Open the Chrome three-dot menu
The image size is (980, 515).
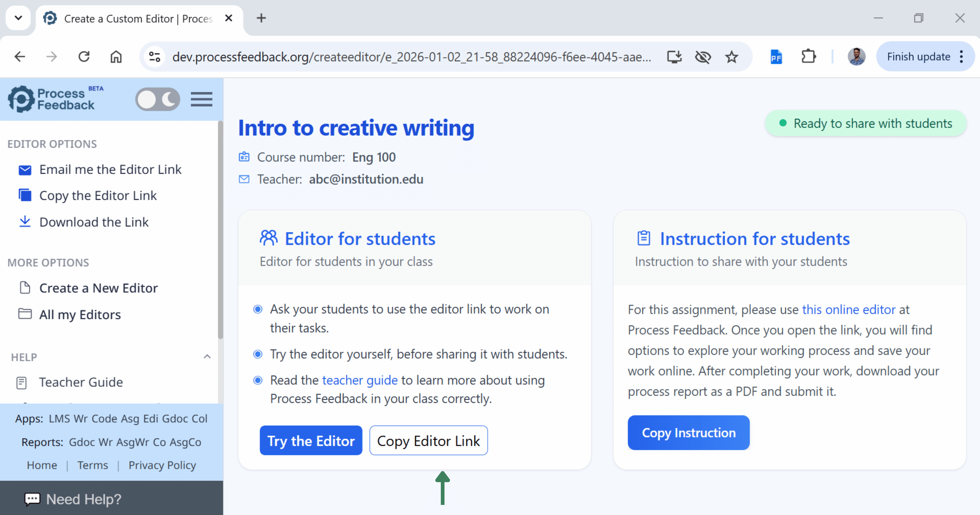(x=961, y=57)
